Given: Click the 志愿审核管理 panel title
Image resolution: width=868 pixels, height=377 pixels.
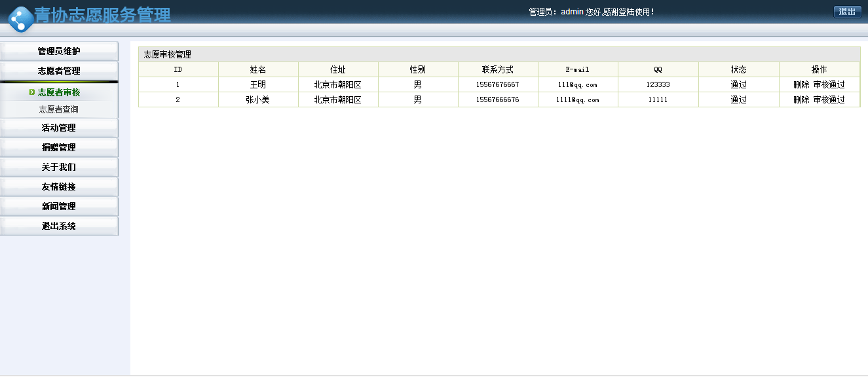Looking at the screenshot, I should 168,54.
